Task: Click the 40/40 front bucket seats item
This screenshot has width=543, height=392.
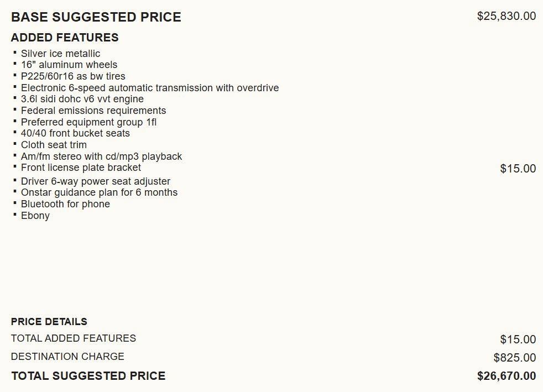Action: (75, 133)
